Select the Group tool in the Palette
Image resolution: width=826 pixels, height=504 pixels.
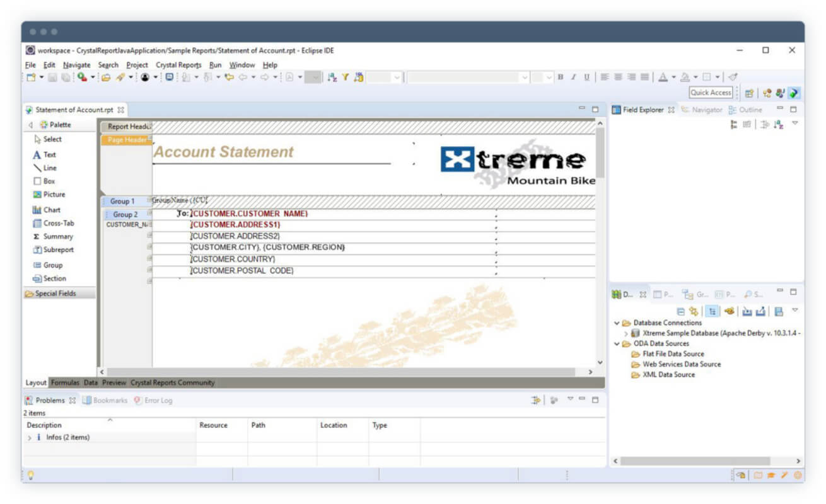point(47,265)
